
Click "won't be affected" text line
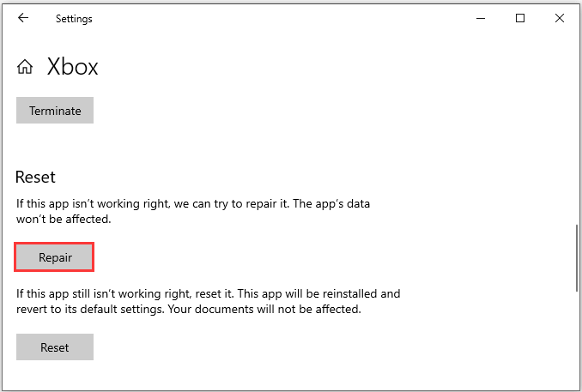[64, 219]
